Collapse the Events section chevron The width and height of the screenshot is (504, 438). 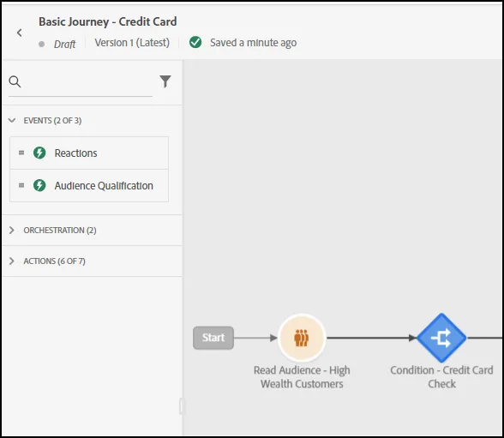click(x=12, y=121)
